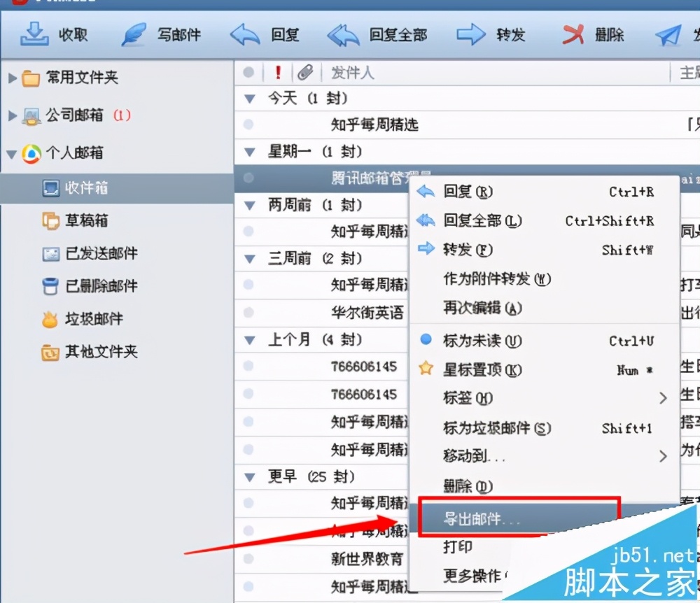Select the 华尔街英语 email row
The image size is (700, 603).
click(x=322, y=312)
